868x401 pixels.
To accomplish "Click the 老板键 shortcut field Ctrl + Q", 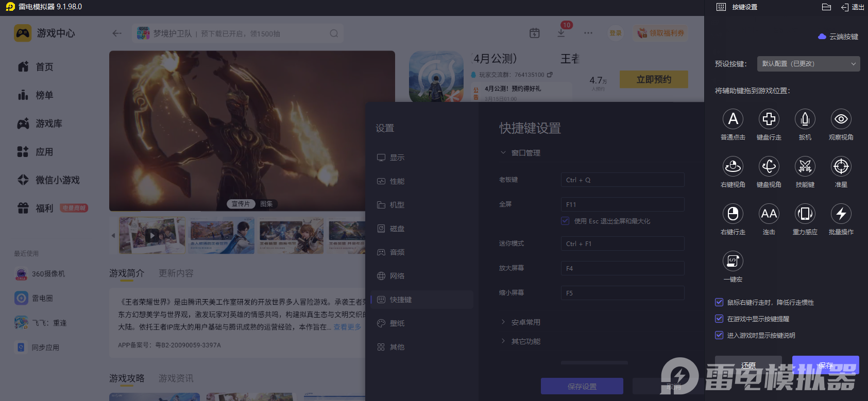I will (x=622, y=180).
